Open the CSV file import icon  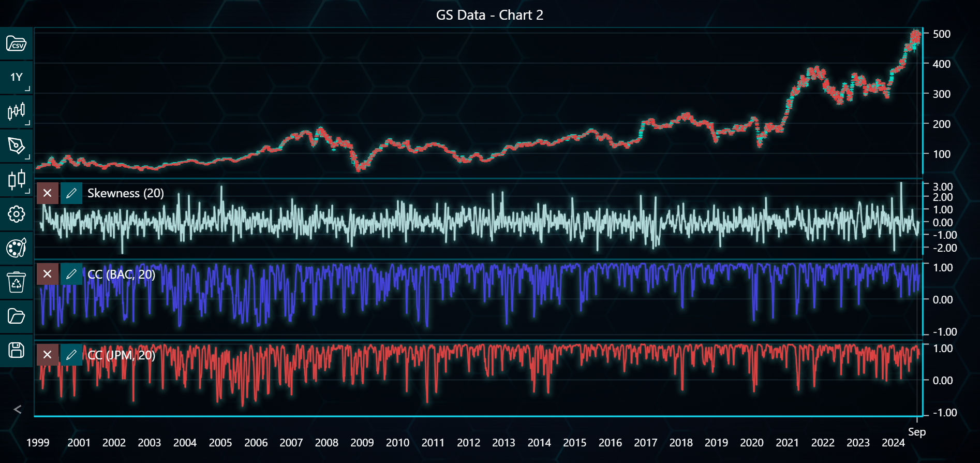16,44
